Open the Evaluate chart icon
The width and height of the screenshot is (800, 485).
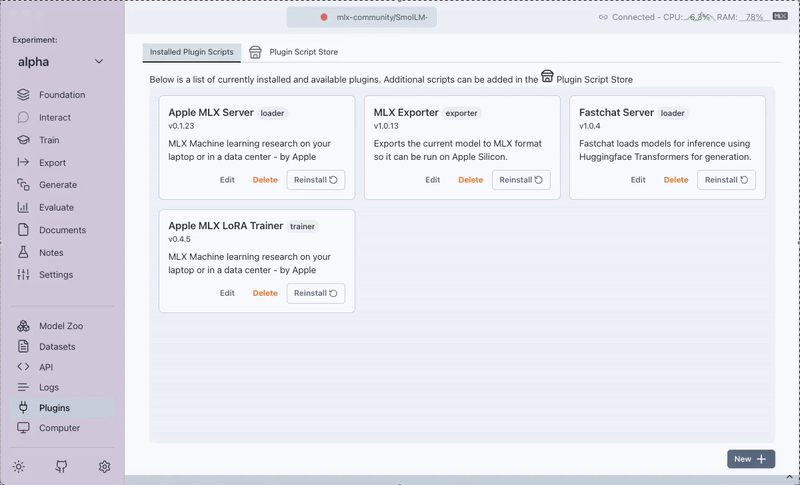pyautogui.click(x=23, y=207)
